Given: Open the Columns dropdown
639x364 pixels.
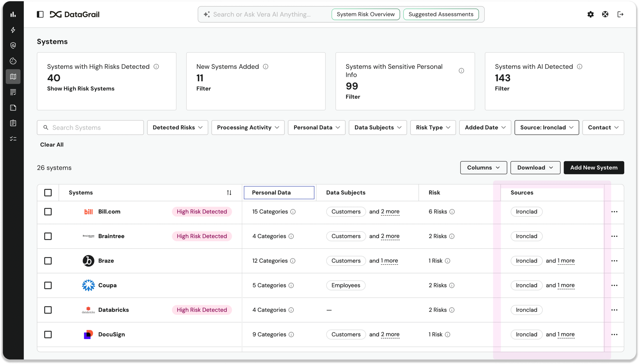Looking at the screenshot, I should point(483,168).
